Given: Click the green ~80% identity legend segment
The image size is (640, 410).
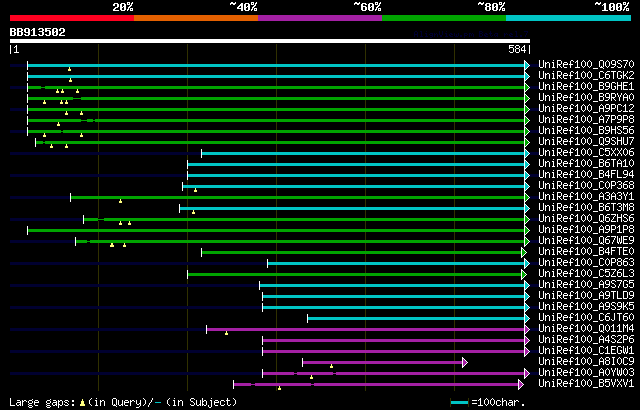Looking at the screenshot, I should point(444,18).
